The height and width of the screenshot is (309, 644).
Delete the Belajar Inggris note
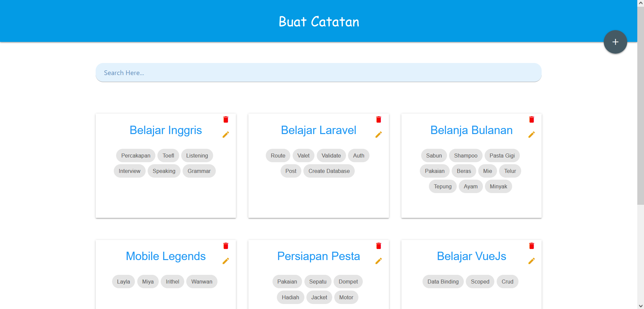pos(226,120)
